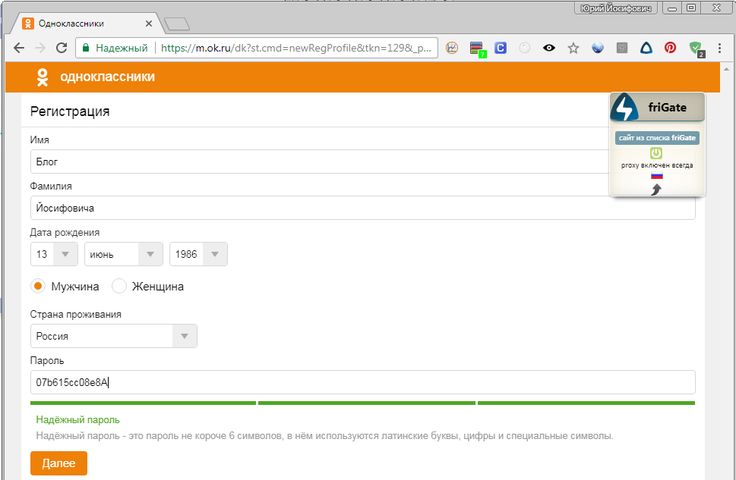Click the proxy включен всегда text
The height and width of the screenshot is (480, 736).
click(657, 165)
